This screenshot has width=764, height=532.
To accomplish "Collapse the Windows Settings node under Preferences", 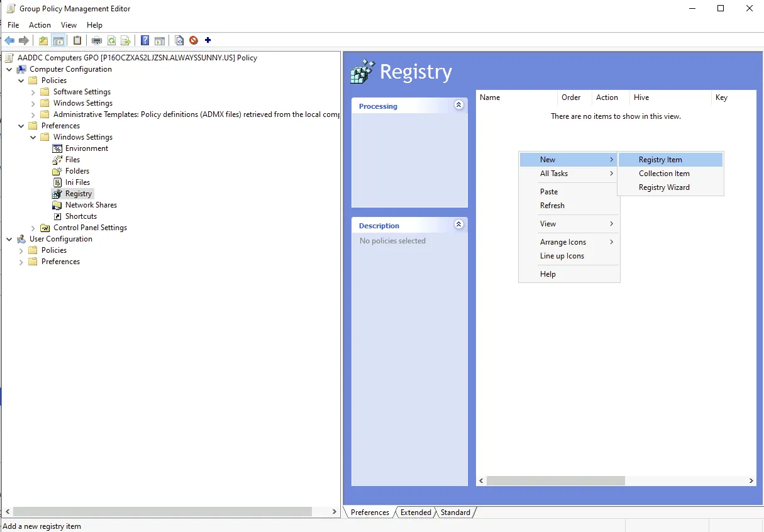I will pyautogui.click(x=33, y=137).
